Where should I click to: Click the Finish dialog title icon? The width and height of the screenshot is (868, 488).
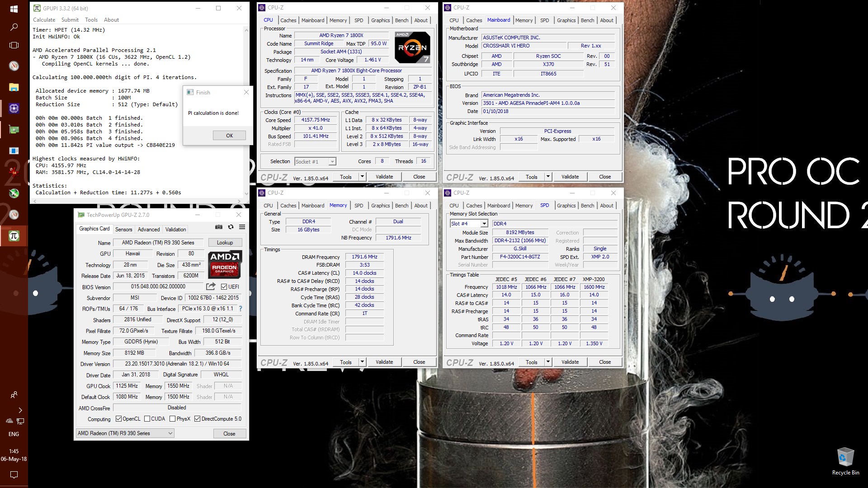click(190, 92)
